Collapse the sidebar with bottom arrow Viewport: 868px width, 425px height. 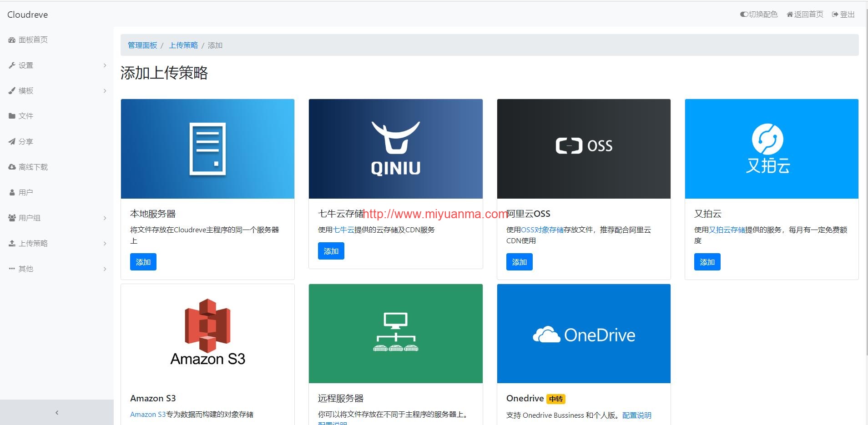[57, 412]
